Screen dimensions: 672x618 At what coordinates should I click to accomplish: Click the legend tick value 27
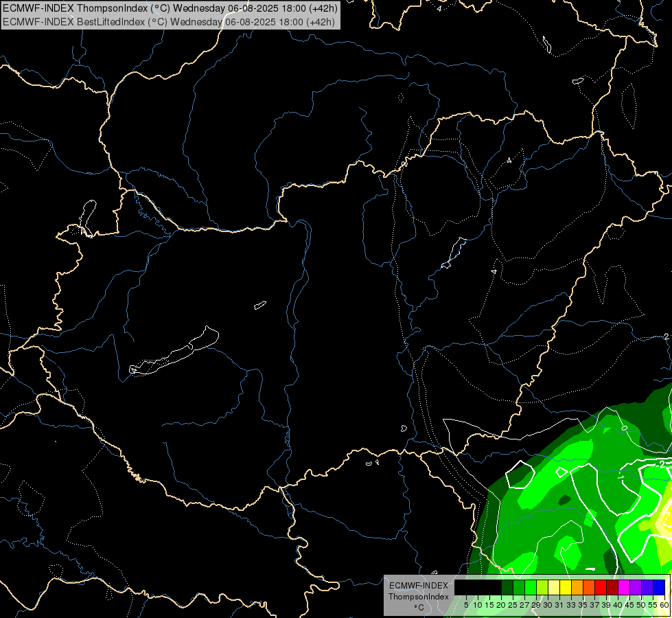coord(524,605)
